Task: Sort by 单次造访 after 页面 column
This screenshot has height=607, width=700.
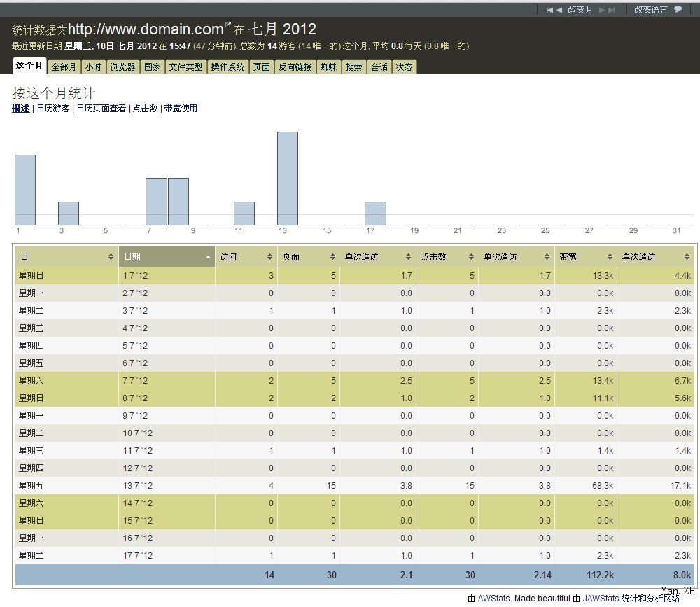Action: (378, 257)
